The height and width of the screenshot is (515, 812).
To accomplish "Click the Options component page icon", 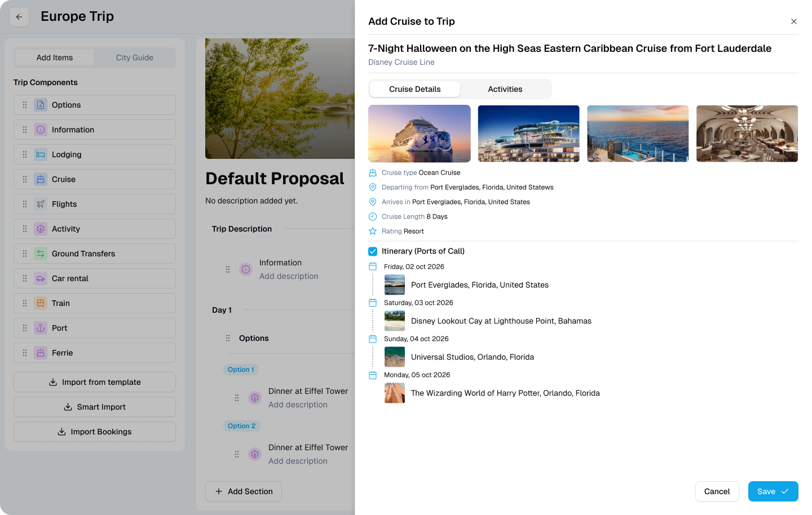I will pyautogui.click(x=41, y=105).
